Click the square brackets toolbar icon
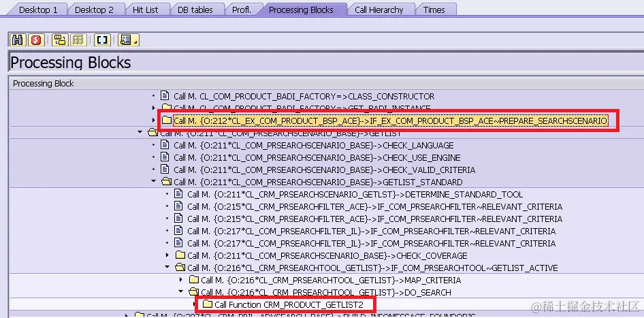Image resolution: width=644 pixels, height=318 pixels. tap(102, 40)
